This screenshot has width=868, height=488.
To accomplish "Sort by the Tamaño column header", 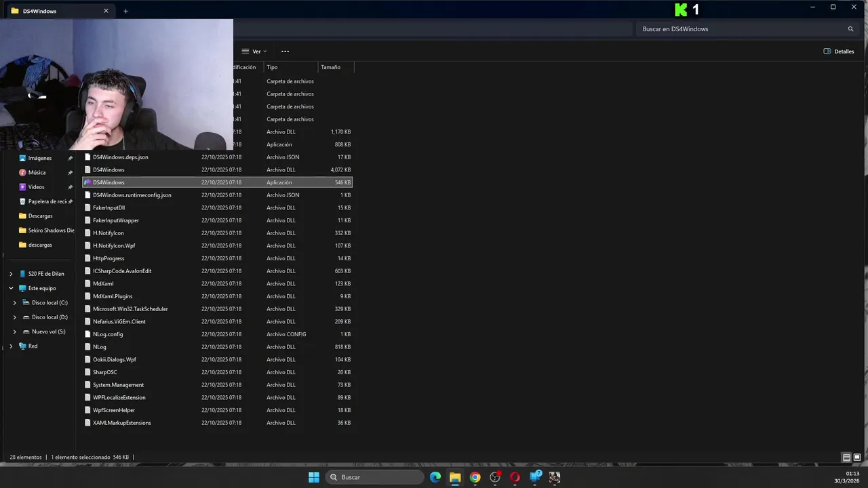I will coord(336,67).
